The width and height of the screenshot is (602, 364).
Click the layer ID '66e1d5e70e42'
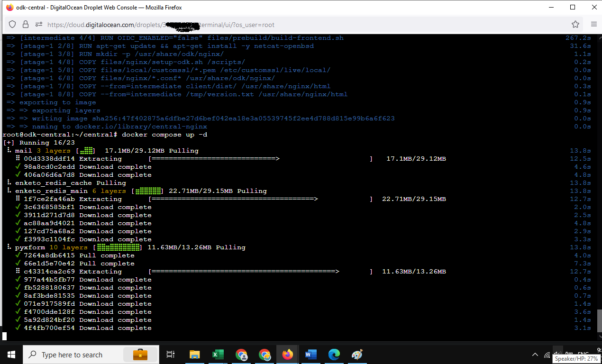tap(49, 264)
